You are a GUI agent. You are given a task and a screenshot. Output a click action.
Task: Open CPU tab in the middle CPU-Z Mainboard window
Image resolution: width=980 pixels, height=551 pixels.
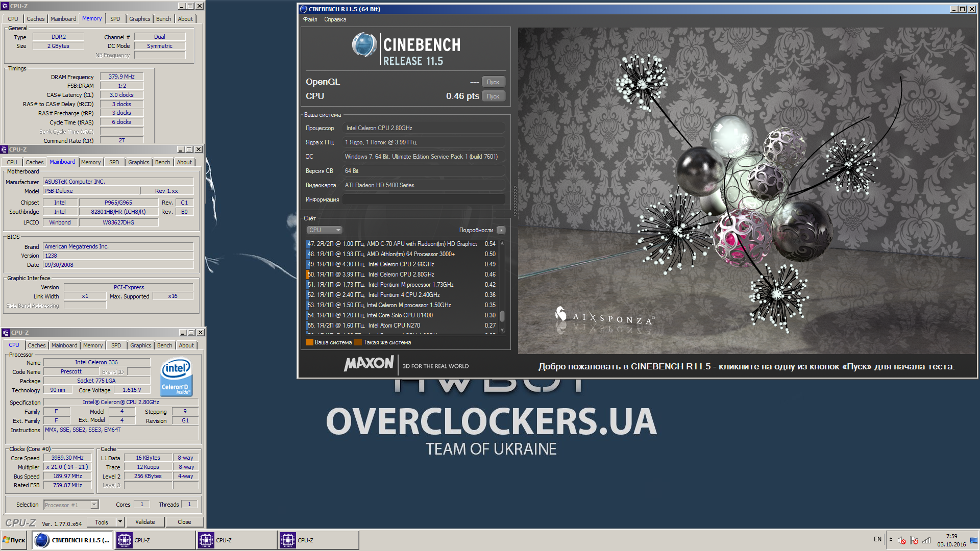pos(12,162)
